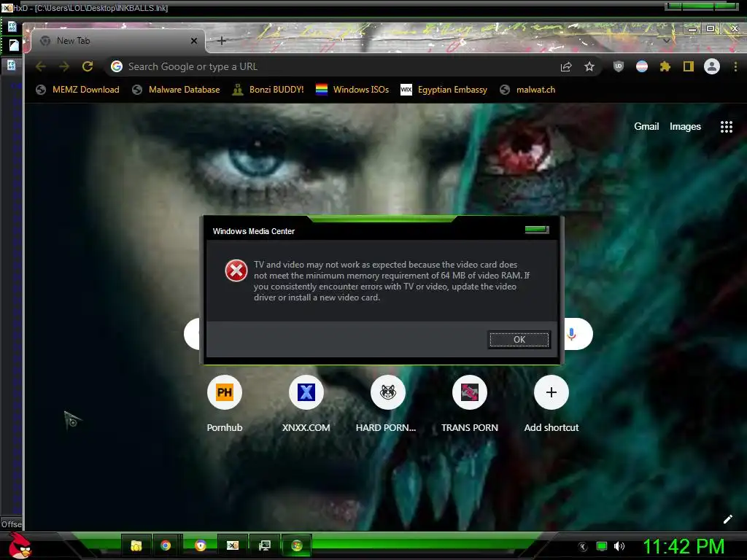Screen dimensions: 747x560
Task: Open the Google apps grid
Action: click(x=726, y=127)
